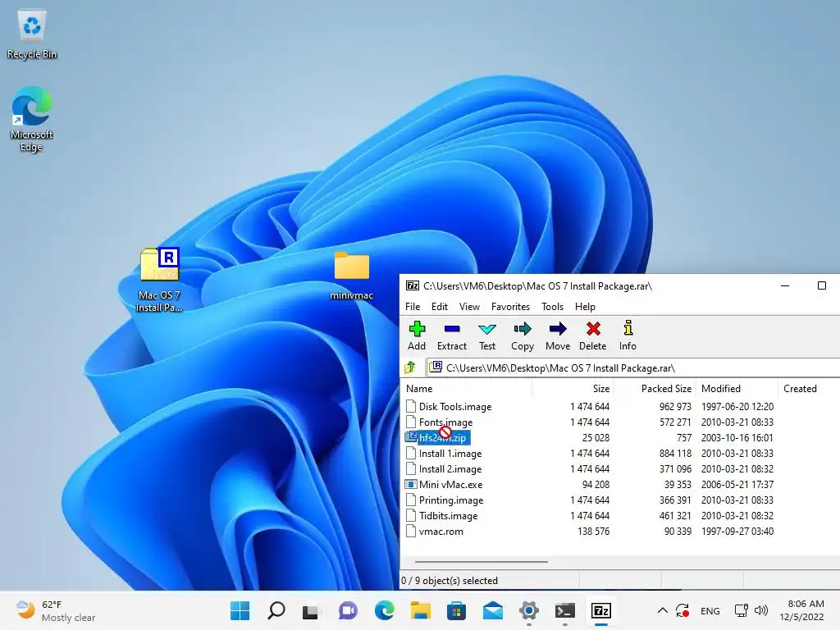This screenshot has height=630, width=840.
Task: Go up one folder level
Action: coord(410,367)
